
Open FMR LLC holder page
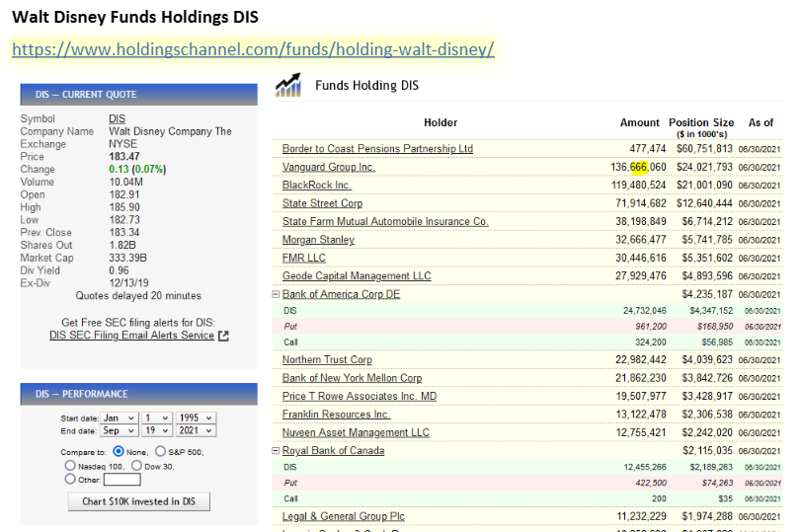click(304, 258)
